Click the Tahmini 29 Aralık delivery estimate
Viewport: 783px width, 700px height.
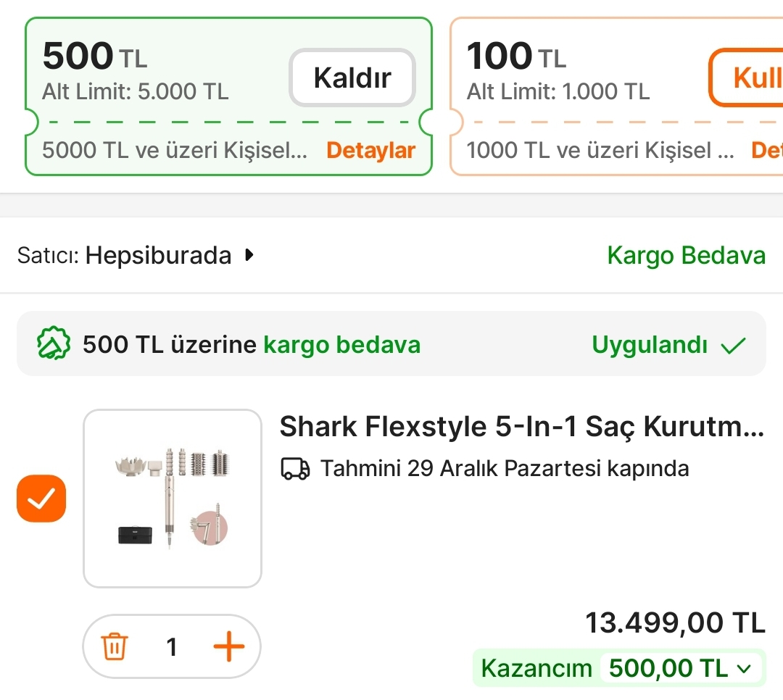click(505, 469)
